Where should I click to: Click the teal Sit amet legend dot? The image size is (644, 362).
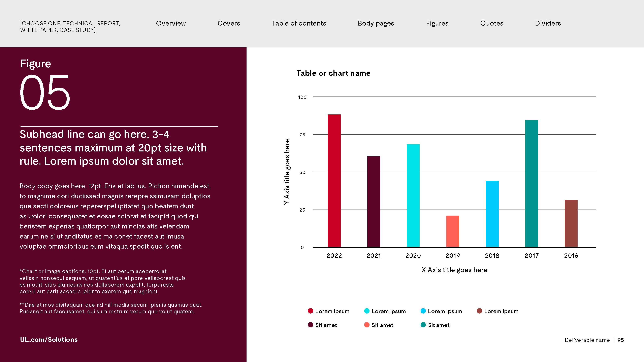click(423, 325)
